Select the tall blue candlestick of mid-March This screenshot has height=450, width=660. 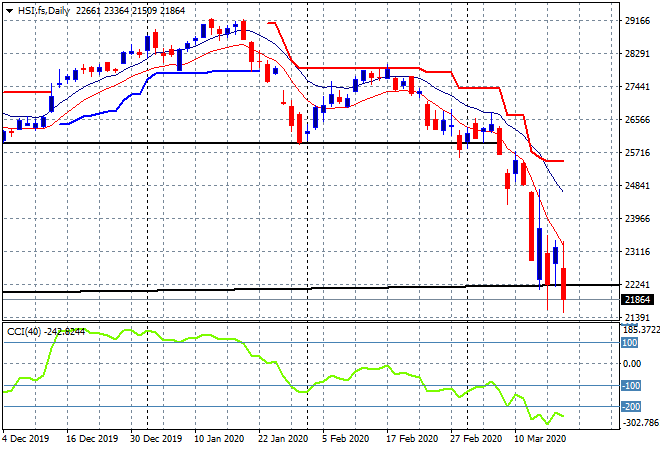[x=539, y=254]
